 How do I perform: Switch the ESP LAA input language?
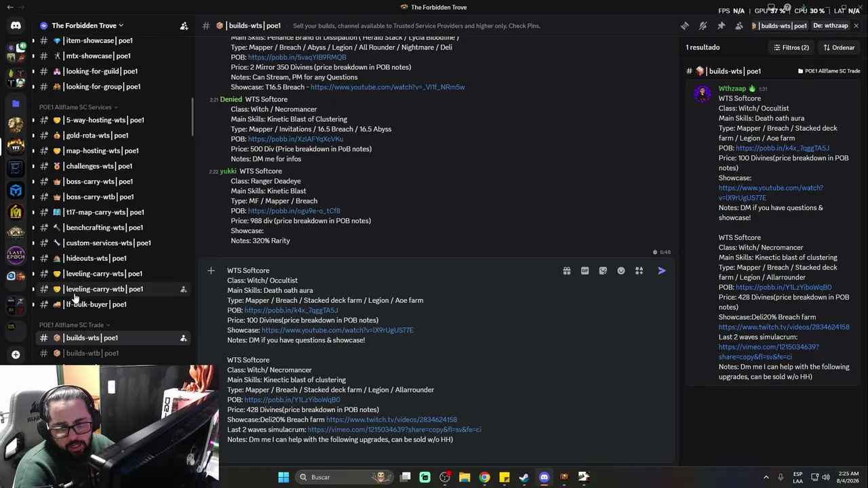point(798,477)
